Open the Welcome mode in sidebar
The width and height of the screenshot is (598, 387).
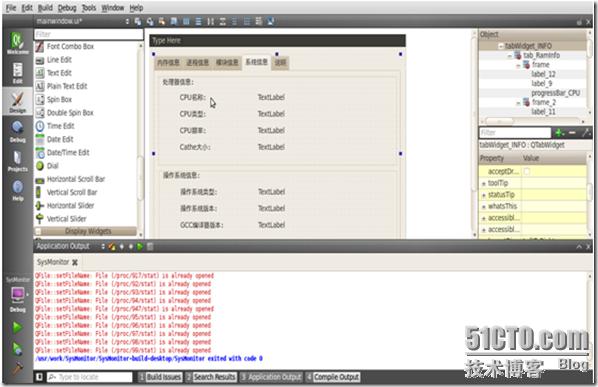tap(18, 43)
